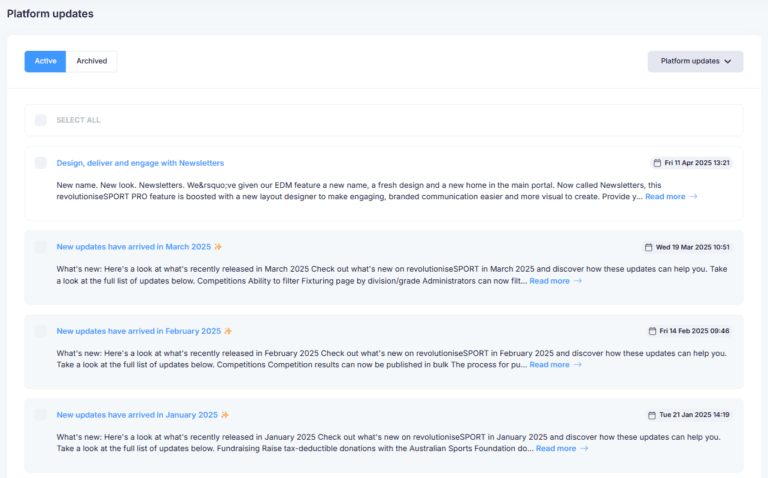Screen dimensions: 768x478
Task: Check the Newsletters update checkbox
Action: click(41, 163)
